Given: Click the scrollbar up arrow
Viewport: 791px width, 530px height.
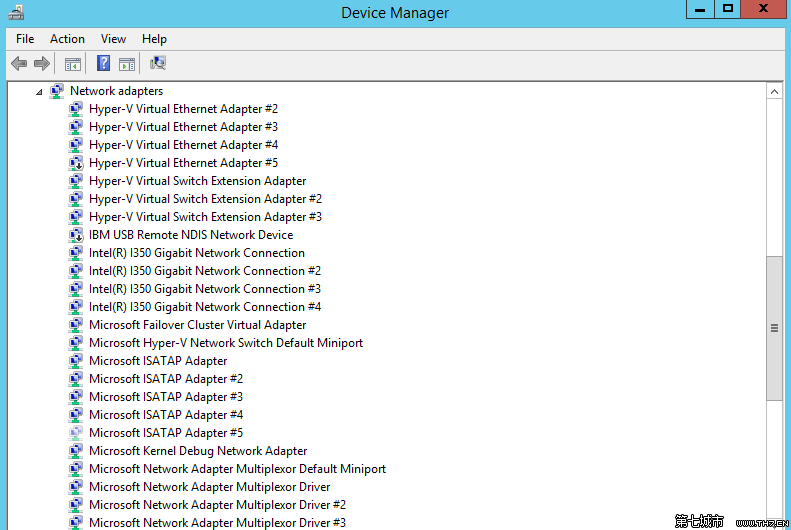Looking at the screenshot, I should [774, 91].
